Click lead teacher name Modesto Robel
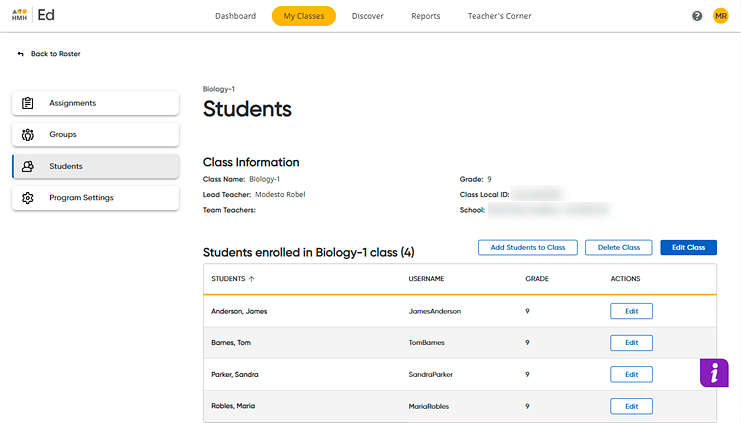The width and height of the screenshot is (741, 423). tap(280, 194)
